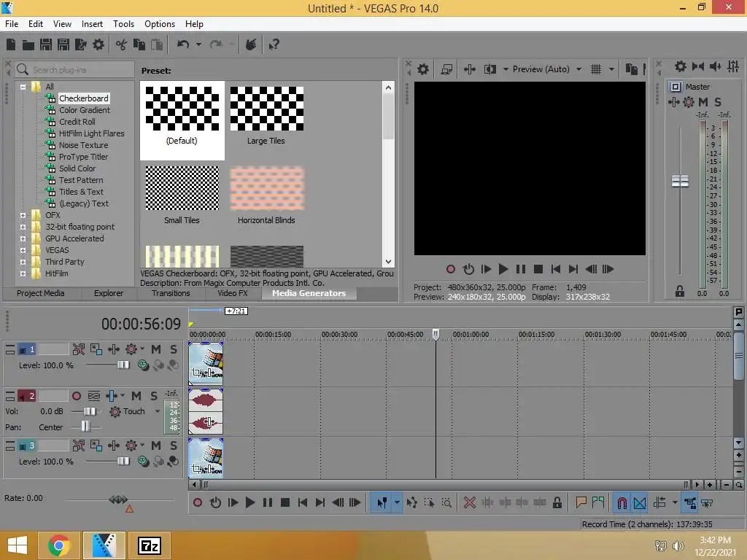This screenshot has width=747, height=560.
Task: Open project properties gear in main toolbar
Action: 98,44
